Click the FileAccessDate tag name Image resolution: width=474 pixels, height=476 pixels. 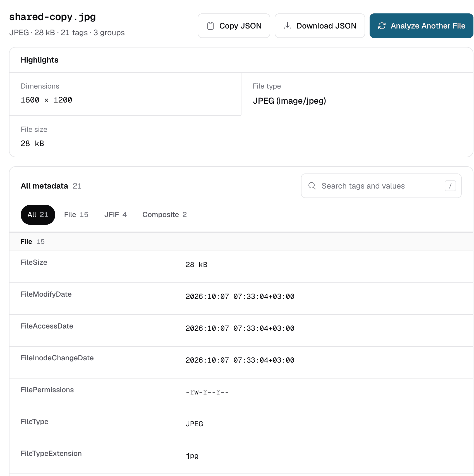coord(47,326)
